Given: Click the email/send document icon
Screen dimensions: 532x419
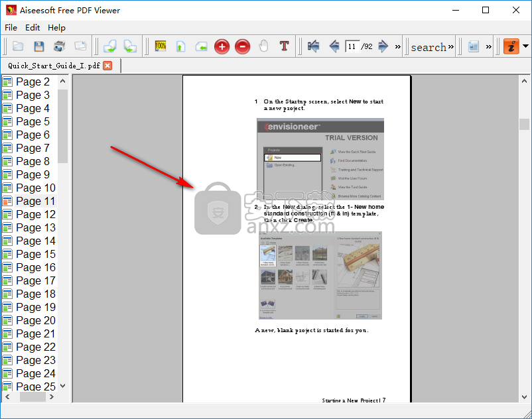Looking at the screenshot, I should (80, 46).
